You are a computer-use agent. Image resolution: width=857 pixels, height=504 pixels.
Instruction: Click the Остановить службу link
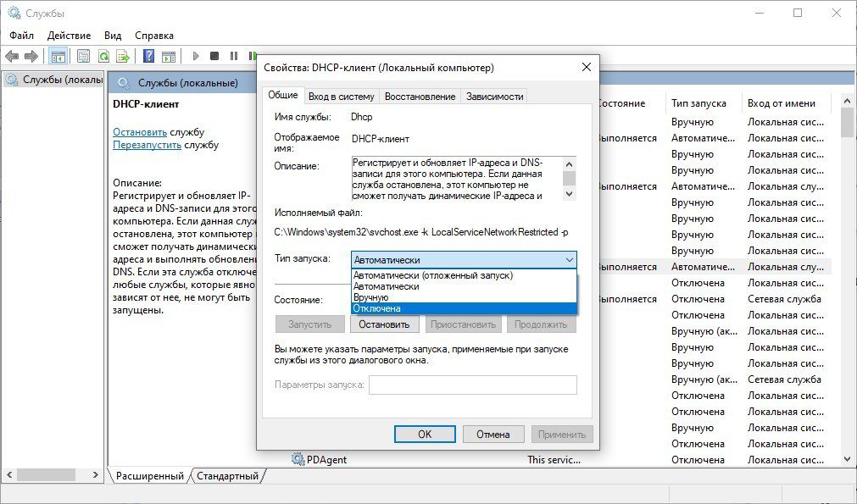pyautogui.click(x=140, y=132)
